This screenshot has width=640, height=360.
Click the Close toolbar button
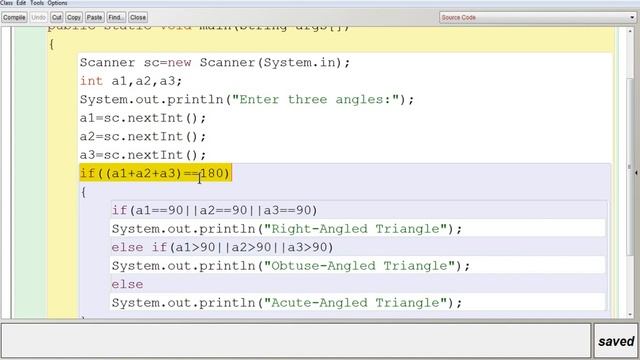pyautogui.click(x=138, y=18)
